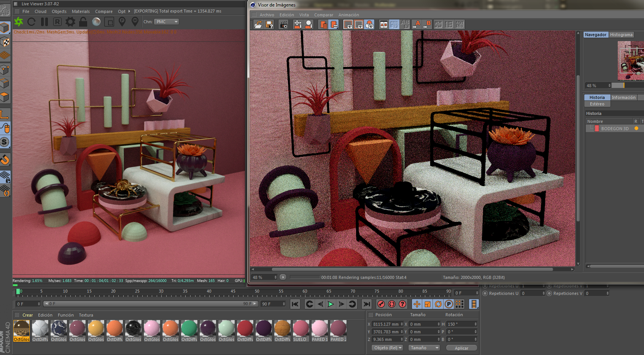
Task: Toggle parameter P keyframe icon
Action: pos(449,304)
